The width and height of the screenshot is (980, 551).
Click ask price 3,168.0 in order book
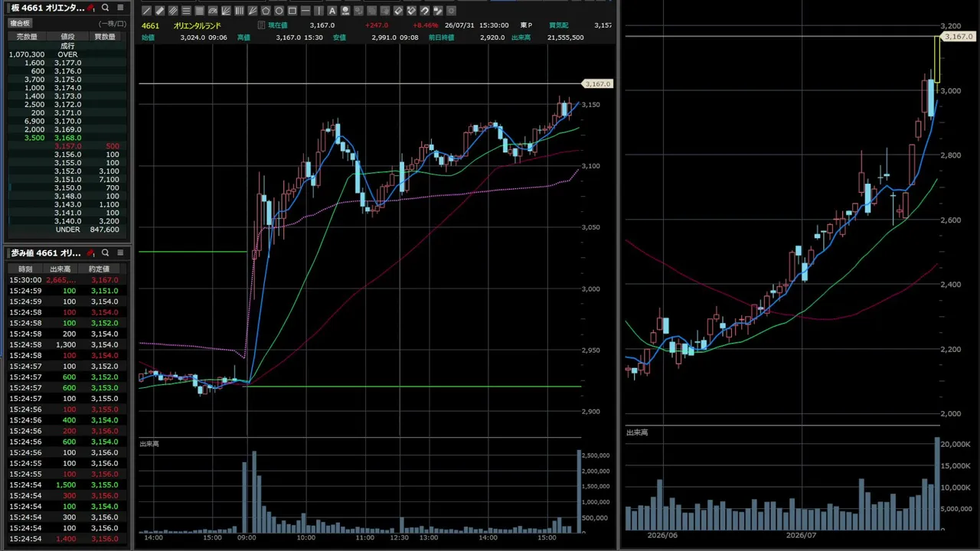(x=67, y=138)
